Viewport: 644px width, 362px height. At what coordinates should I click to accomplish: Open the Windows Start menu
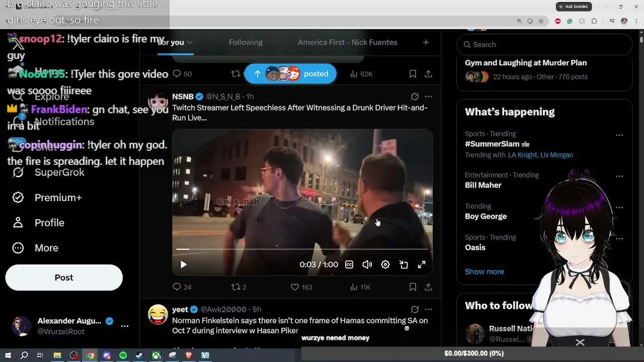[8, 355]
